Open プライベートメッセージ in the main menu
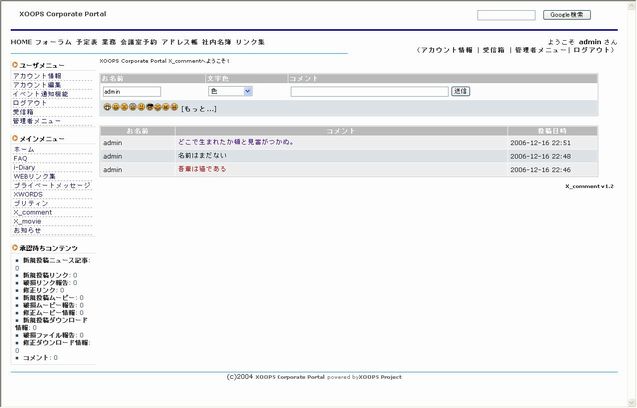Viewport: 637px width, 408px height. pos(52,185)
